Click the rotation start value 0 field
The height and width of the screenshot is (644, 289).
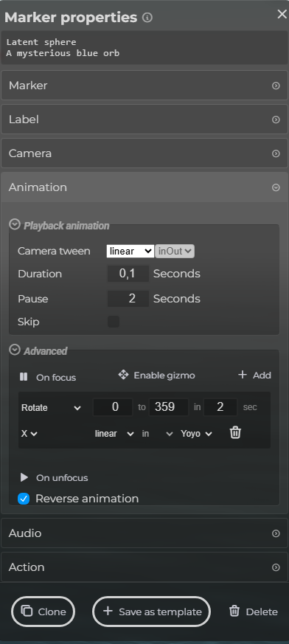(x=113, y=407)
